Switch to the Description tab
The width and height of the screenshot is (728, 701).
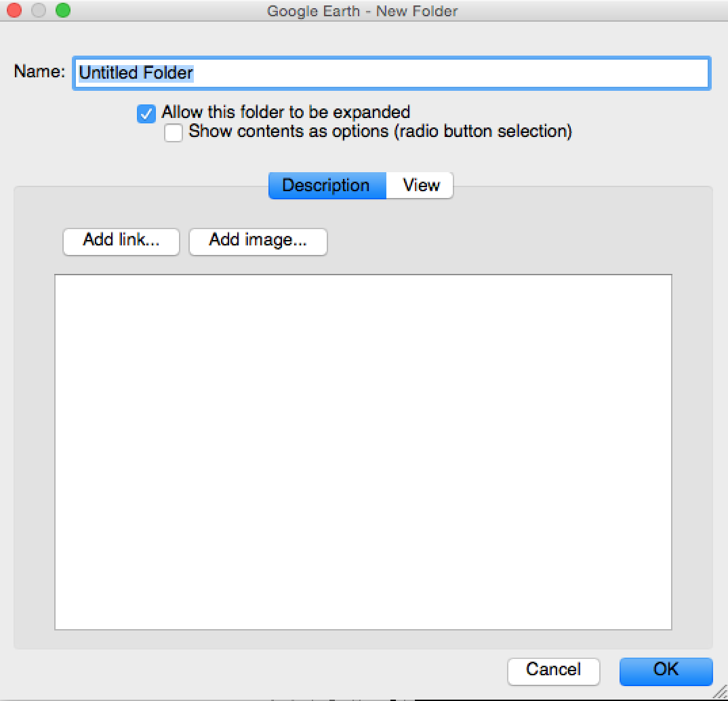tap(327, 186)
